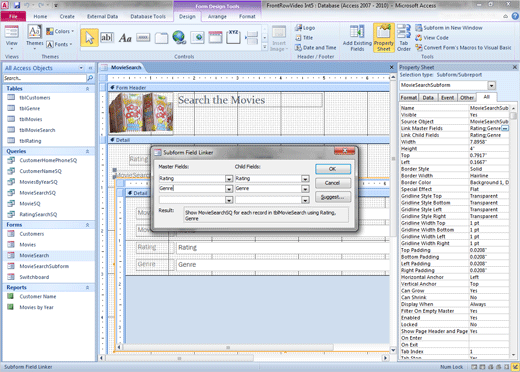
Task: Open the Genre Child Fields dropdown arrow
Action: click(x=305, y=189)
